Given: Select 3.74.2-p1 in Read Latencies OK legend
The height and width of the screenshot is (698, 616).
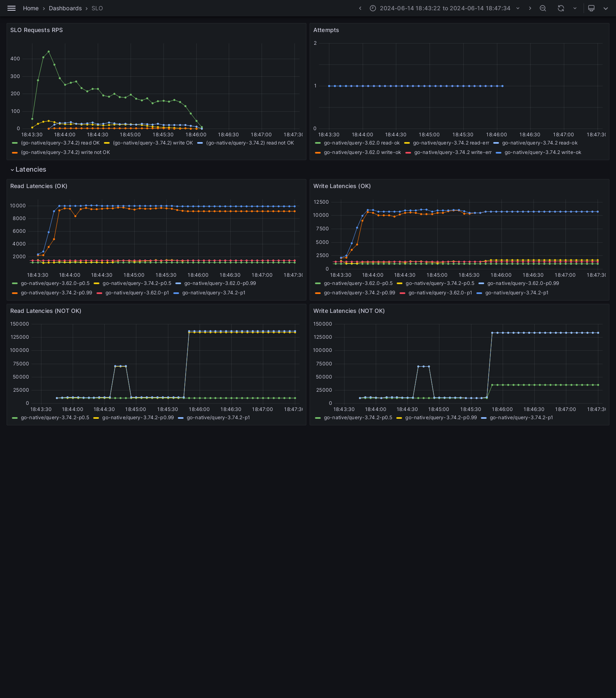Looking at the screenshot, I should coord(214,293).
